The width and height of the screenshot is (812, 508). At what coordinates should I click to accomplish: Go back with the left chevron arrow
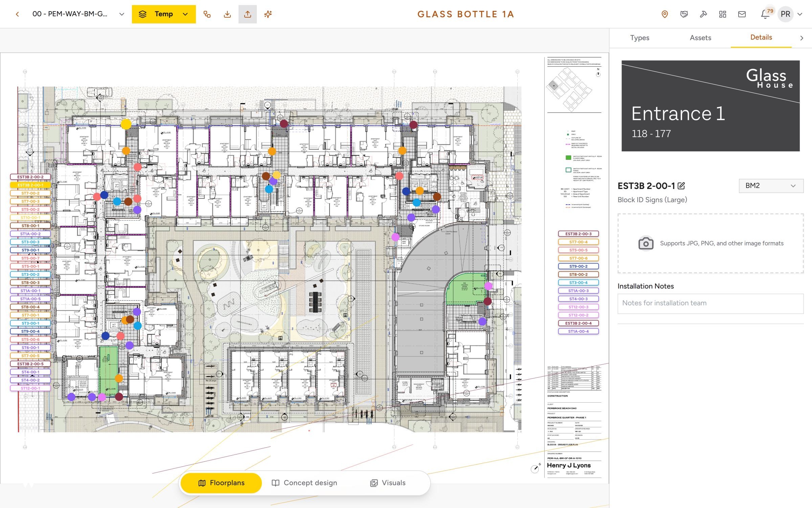[x=17, y=14]
